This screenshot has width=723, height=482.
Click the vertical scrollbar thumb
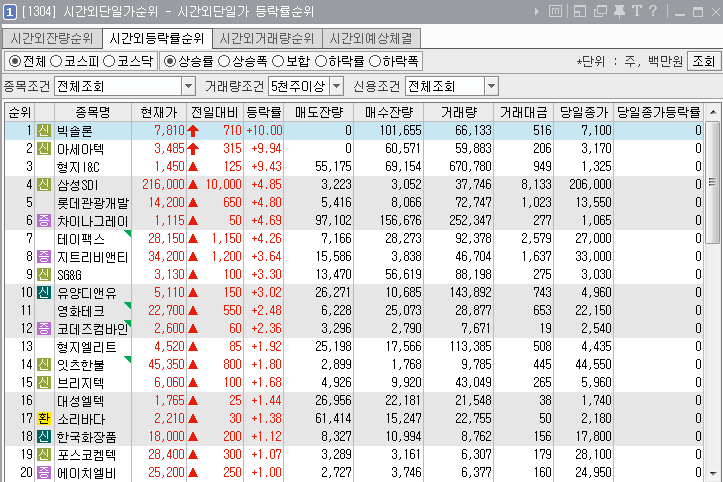tap(713, 182)
